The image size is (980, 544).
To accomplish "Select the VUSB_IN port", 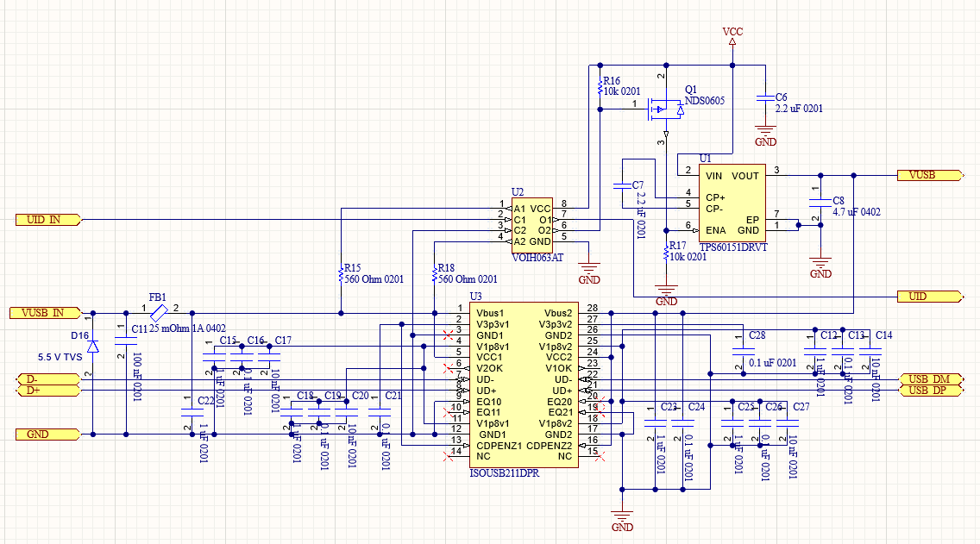I will pyautogui.click(x=46, y=313).
